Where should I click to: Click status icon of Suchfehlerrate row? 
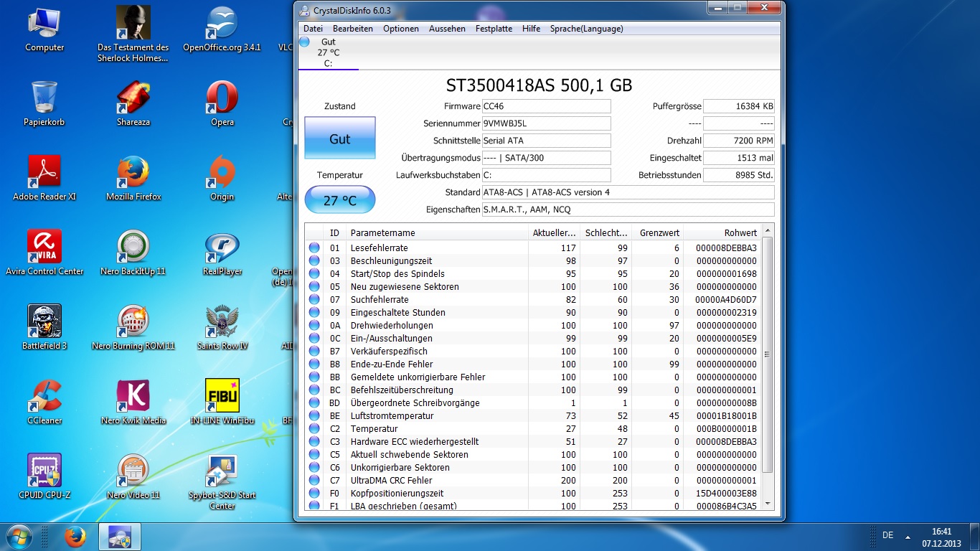tap(314, 299)
